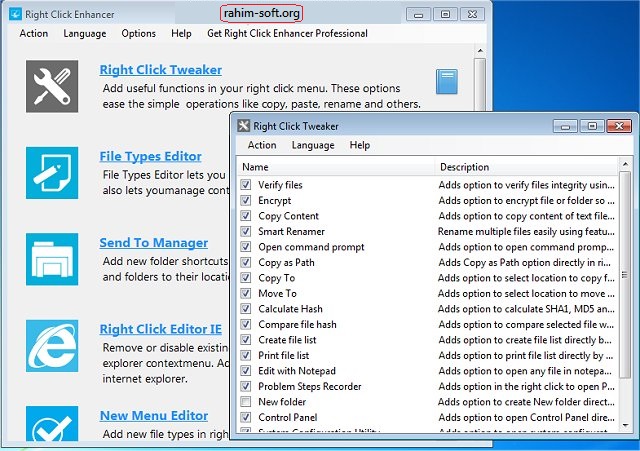
Task: Maximize the Right Click Enhancer window
Action: pos(445,14)
